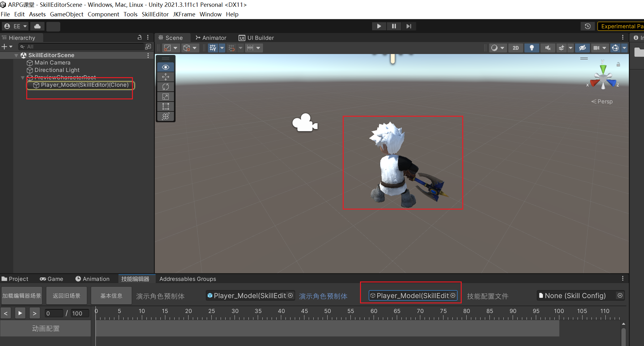Image resolution: width=644 pixels, height=346 pixels.
Task: Collapse the PreviewCharacterRoot tree node
Action: pyautogui.click(x=23, y=77)
